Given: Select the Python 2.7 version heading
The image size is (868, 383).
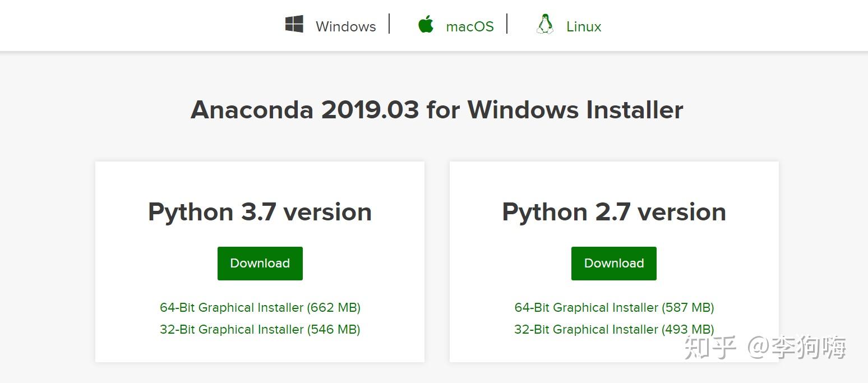Looking at the screenshot, I should click(614, 212).
